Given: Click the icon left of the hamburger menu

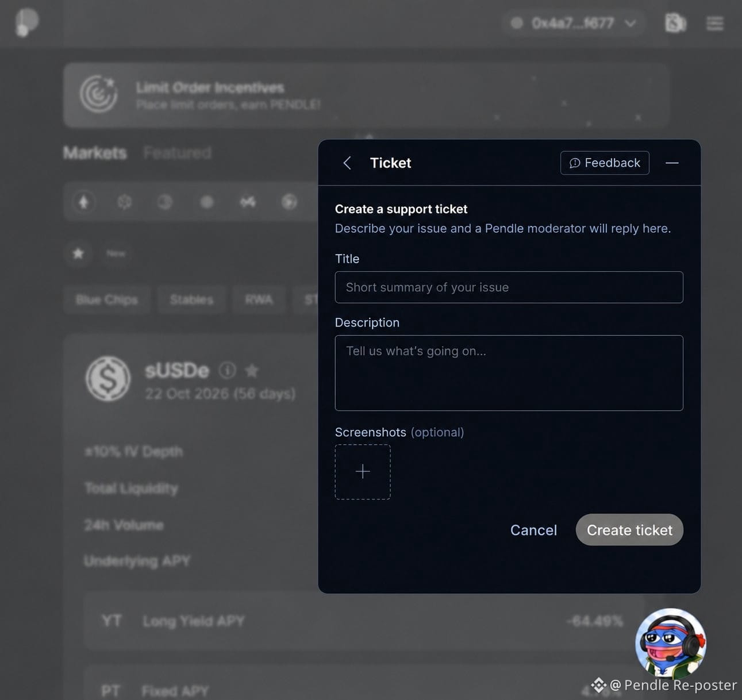Looking at the screenshot, I should pyautogui.click(x=675, y=23).
